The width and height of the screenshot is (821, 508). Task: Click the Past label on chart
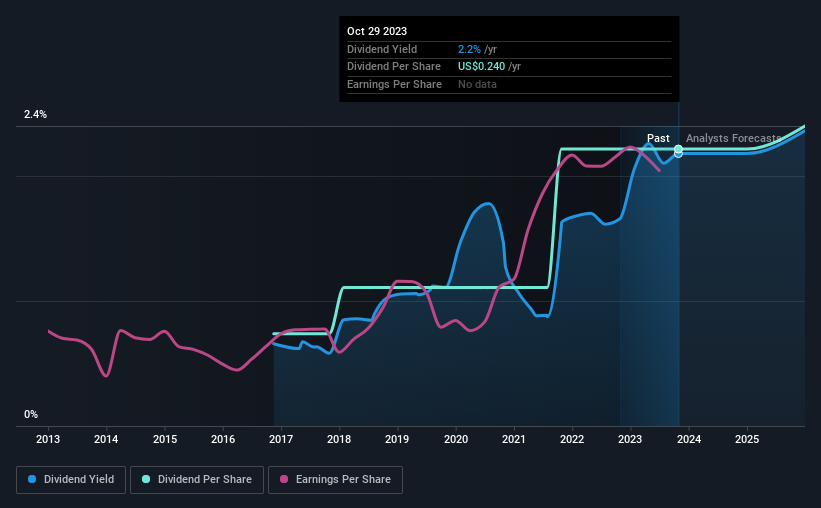pos(658,138)
